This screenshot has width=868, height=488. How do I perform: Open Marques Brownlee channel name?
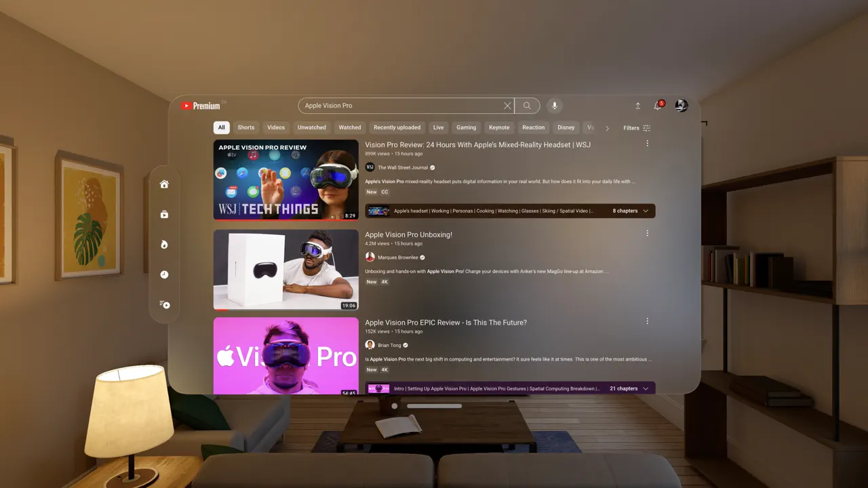(398, 258)
